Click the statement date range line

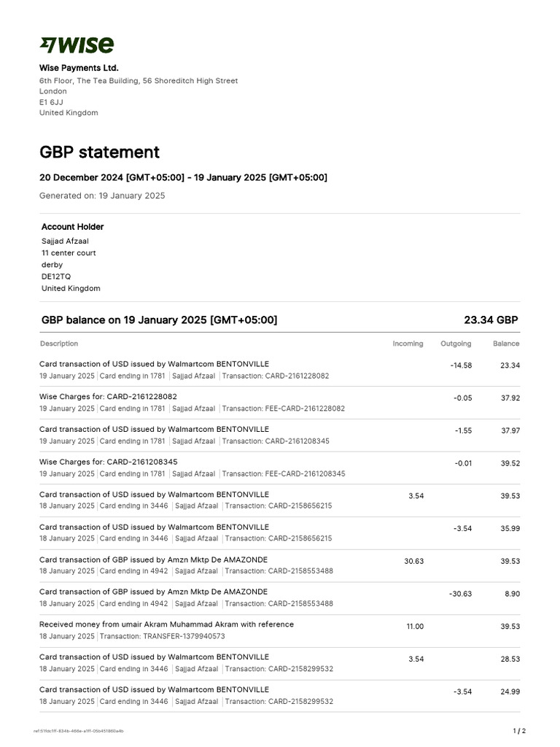click(183, 178)
